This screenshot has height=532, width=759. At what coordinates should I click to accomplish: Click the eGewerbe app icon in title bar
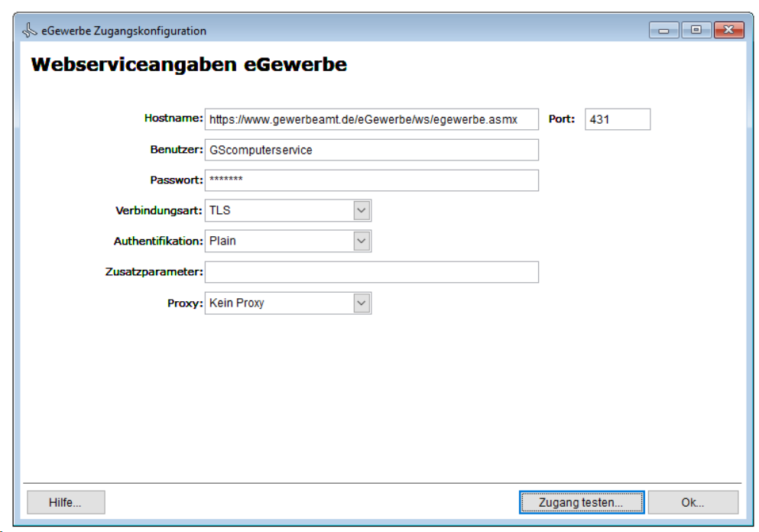click(x=29, y=31)
